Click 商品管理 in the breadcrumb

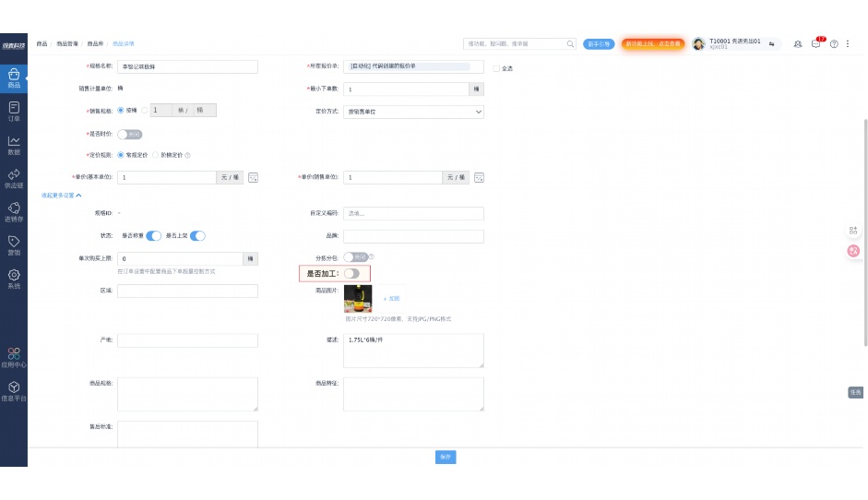point(67,43)
